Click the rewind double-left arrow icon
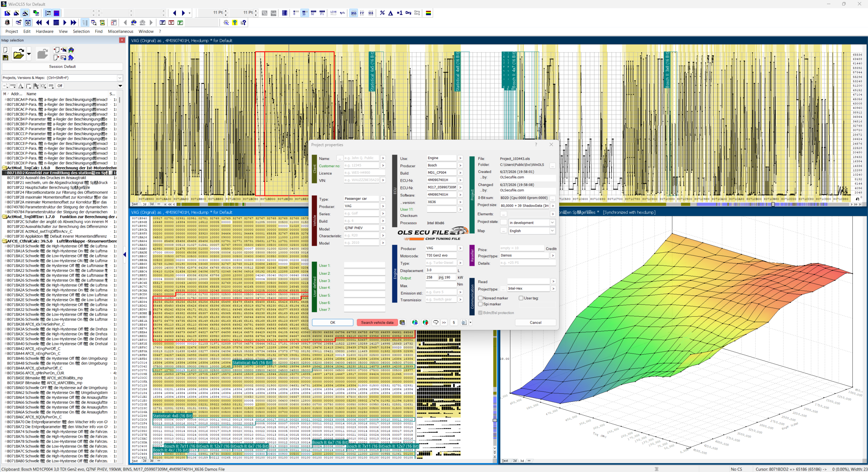Viewport: 868px width, 472px height. coord(39,23)
